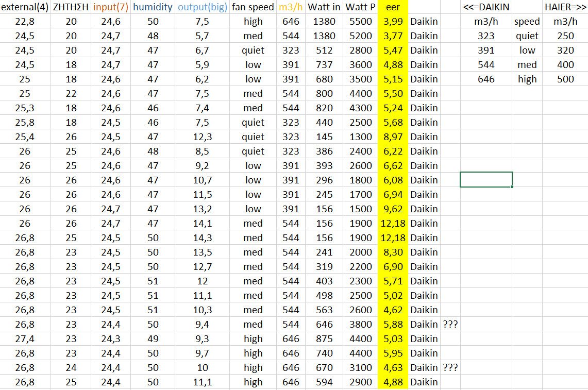Viewport: 588px width, 390px height.
Task: Select the ΖΗΤΗΣΗ value 22
Action: (x=71, y=94)
